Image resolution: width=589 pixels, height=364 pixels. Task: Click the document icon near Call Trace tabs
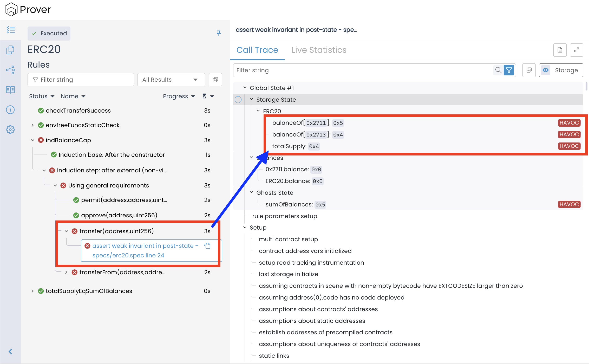tap(560, 50)
